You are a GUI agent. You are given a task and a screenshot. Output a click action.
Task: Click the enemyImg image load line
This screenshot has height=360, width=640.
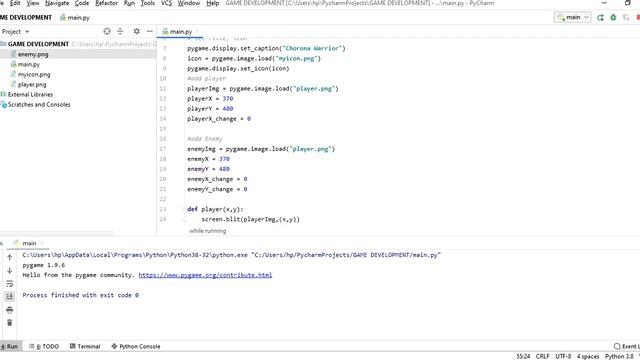(261, 149)
